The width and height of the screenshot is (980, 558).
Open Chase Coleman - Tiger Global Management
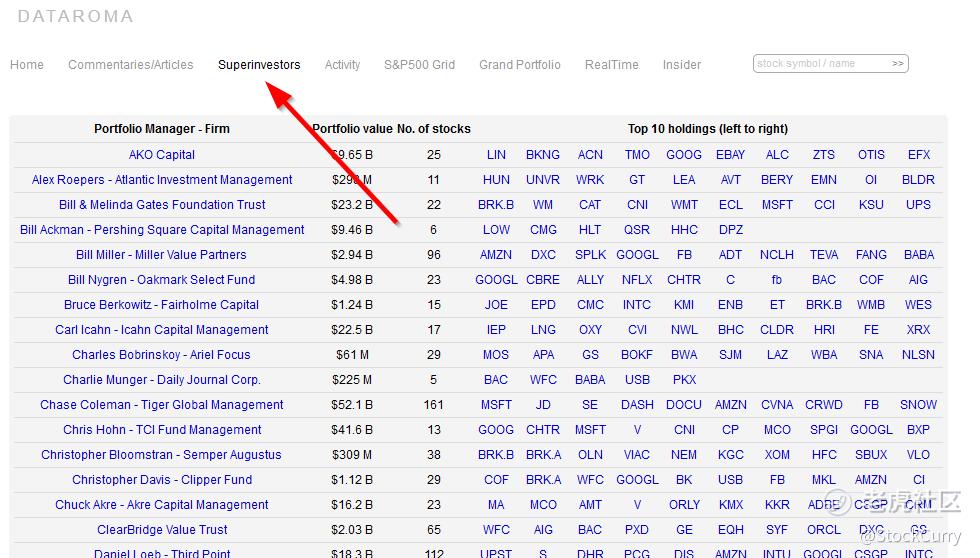[x=161, y=405]
